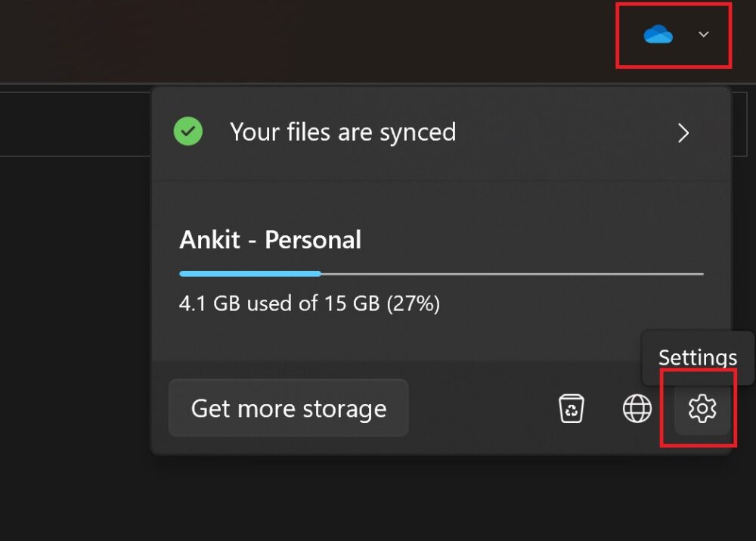Click the Your files are synced header
The height and width of the screenshot is (541, 756).
point(342,132)
